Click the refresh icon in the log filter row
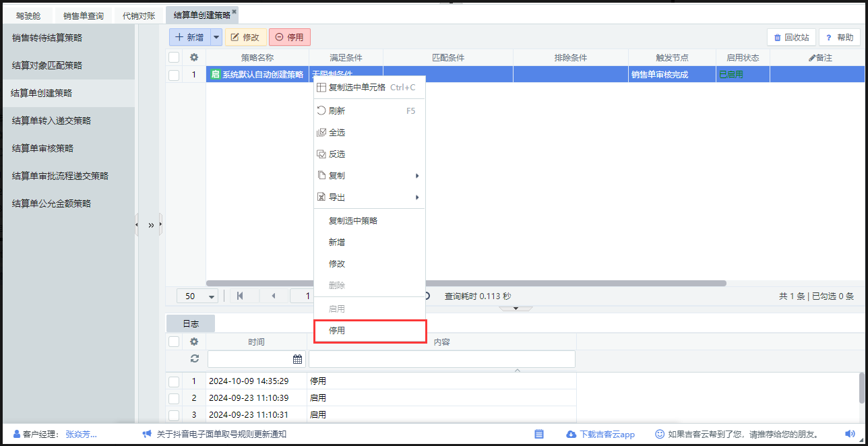 pos(195,359)
